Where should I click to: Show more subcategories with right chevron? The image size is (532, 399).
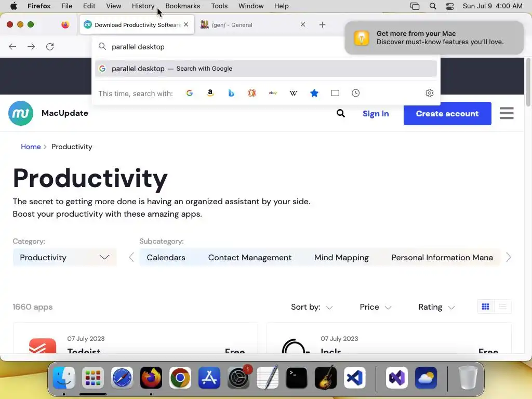point(508,258)
